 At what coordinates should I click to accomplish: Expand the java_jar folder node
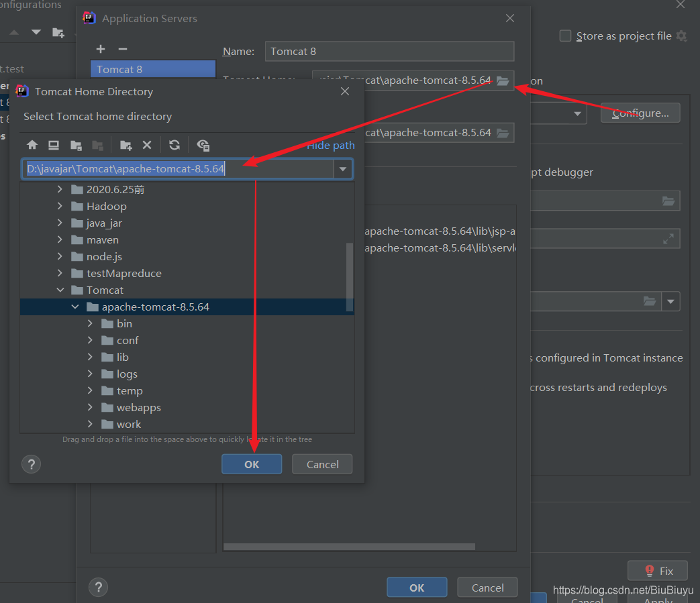point(60,223)
